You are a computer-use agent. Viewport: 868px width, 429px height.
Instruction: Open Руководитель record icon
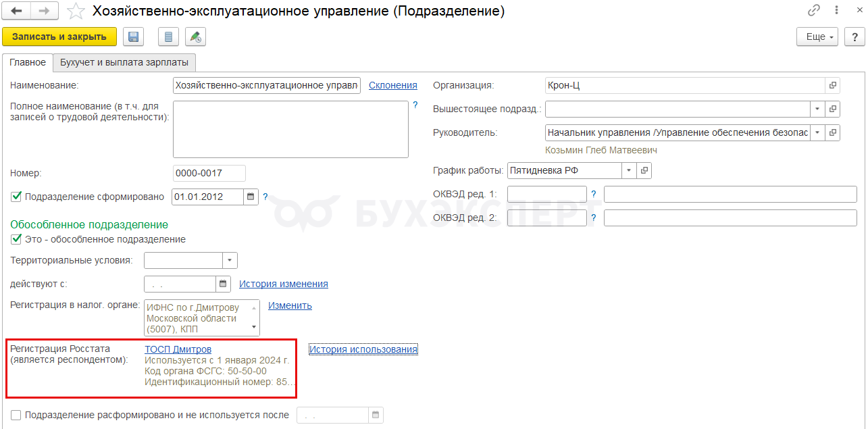coord(833,132)
